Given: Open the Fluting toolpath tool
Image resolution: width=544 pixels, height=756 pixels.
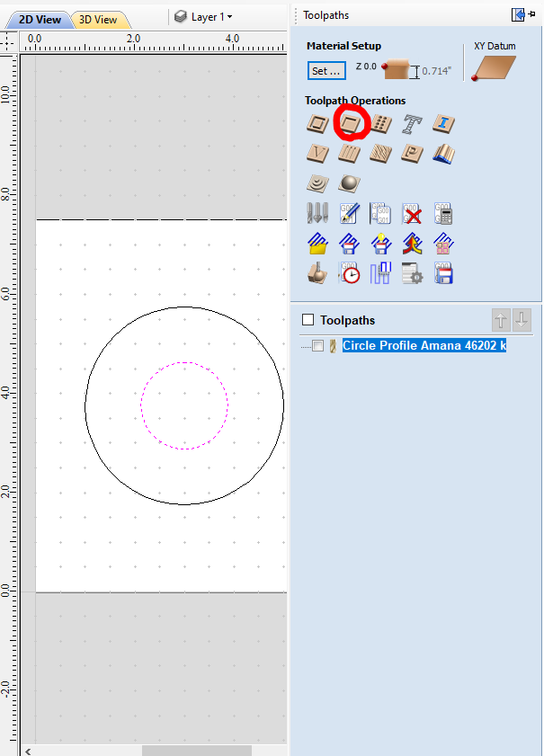Looking at the screenshot, I should click(349, 154).
